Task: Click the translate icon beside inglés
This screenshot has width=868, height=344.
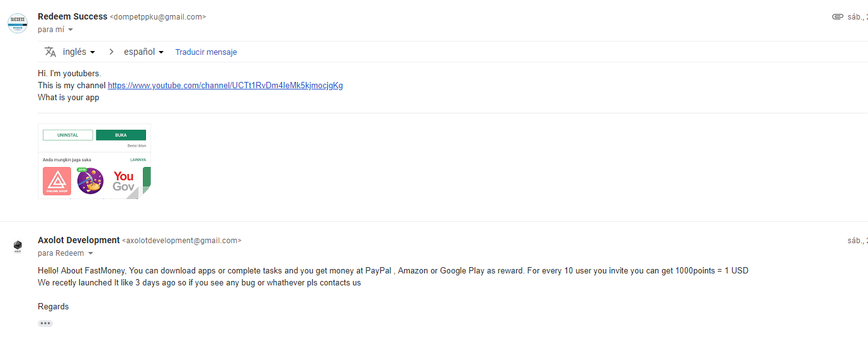Action: (50, 52)
